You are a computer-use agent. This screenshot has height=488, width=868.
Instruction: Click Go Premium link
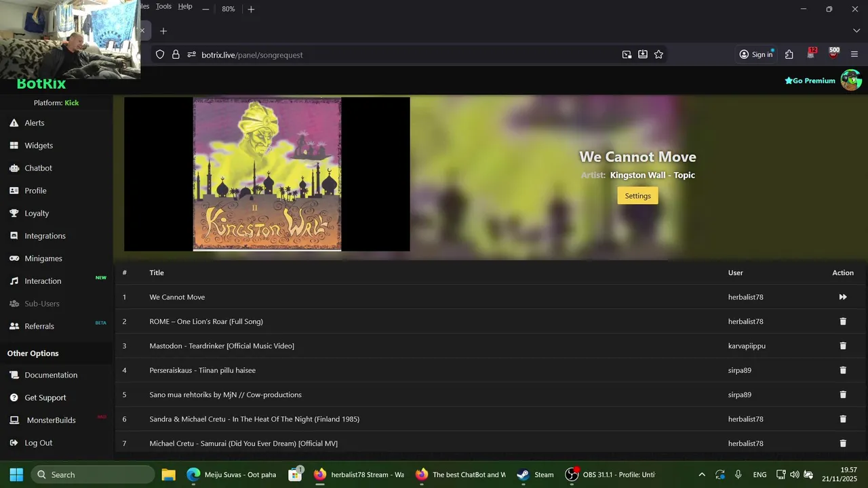click(810, 81)
